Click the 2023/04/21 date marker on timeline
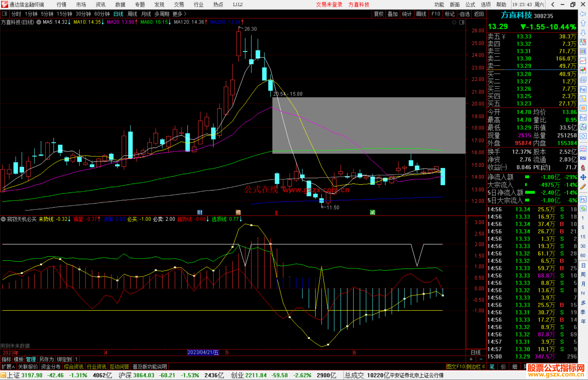Screen dimensions: 588x380 [203, 352]
